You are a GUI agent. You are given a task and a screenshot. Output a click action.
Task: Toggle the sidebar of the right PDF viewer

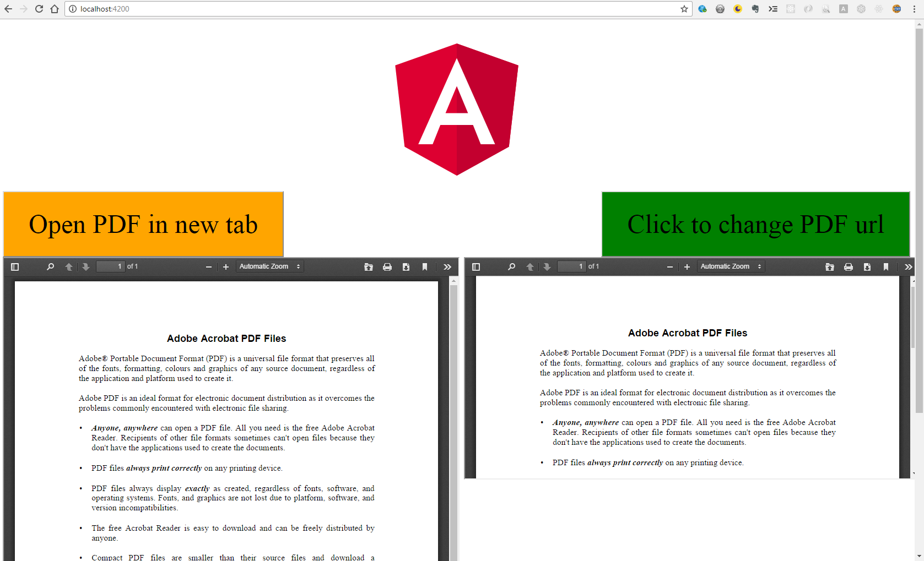pos(476,266)
